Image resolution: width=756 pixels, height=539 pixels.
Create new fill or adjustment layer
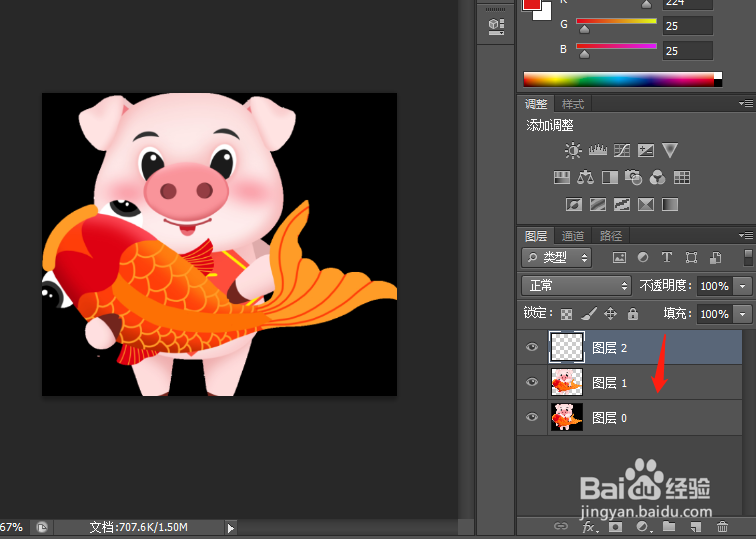tap(642, 526)
